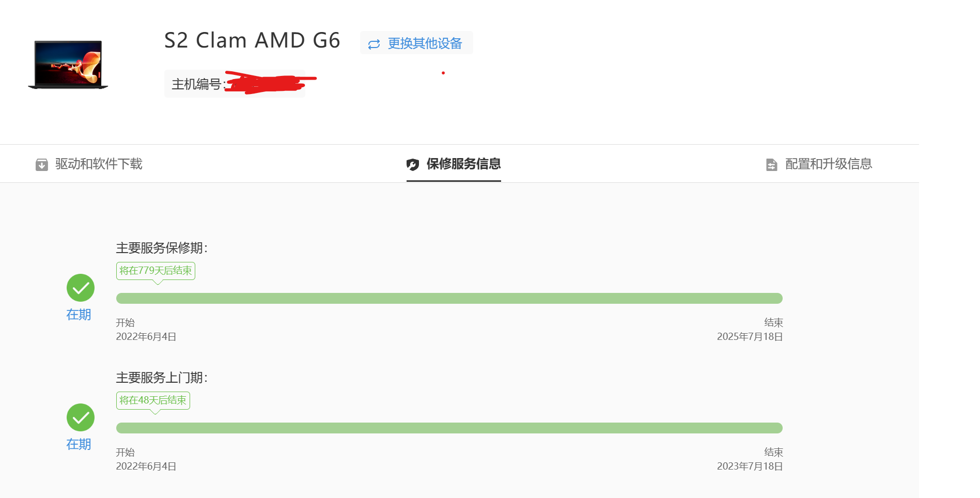Click the 将在779天后结束 tooltip label
Viewport: 980px width, 498px height.
(x=155, y=271)
